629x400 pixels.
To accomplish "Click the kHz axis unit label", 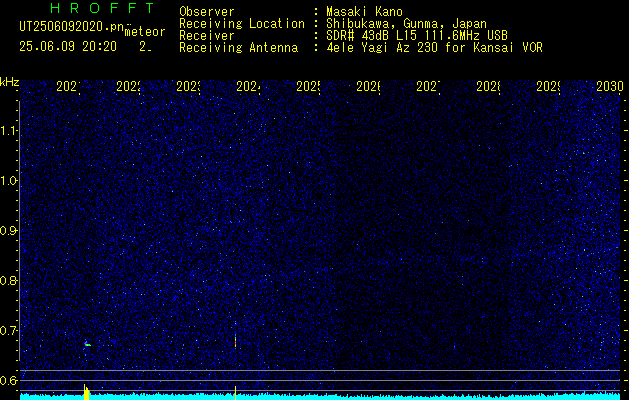I will click(x=9, y=82).
